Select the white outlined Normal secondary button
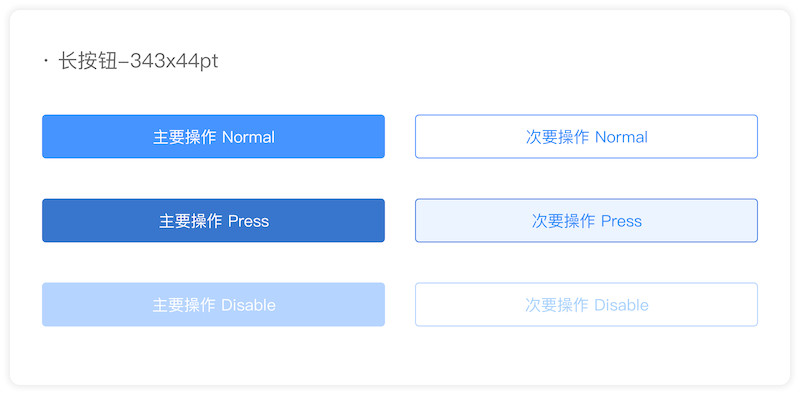Viewport: 800px width, 400px height. tap(586, 137)
